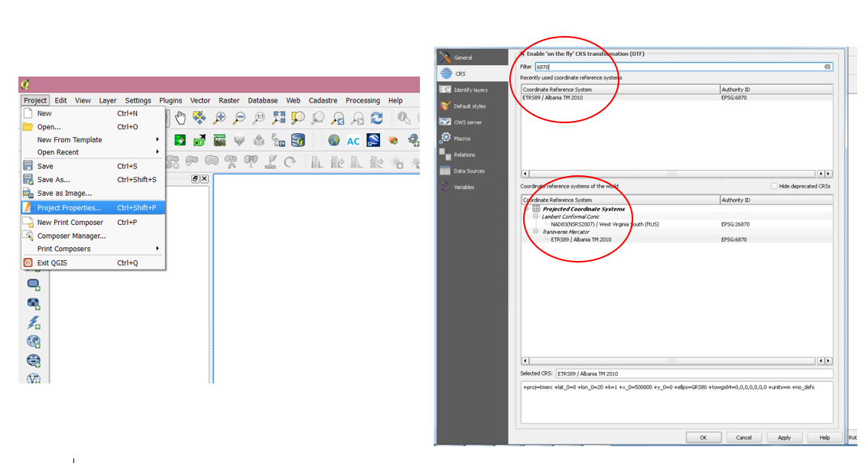
Task: Click the first histogram stretch icon
Action: pos(317,161)
